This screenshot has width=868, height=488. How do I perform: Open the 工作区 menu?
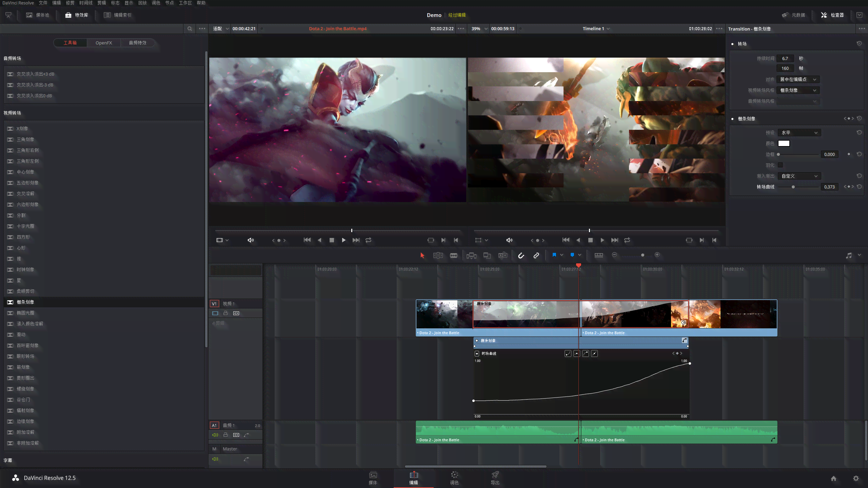pos(185,3)
